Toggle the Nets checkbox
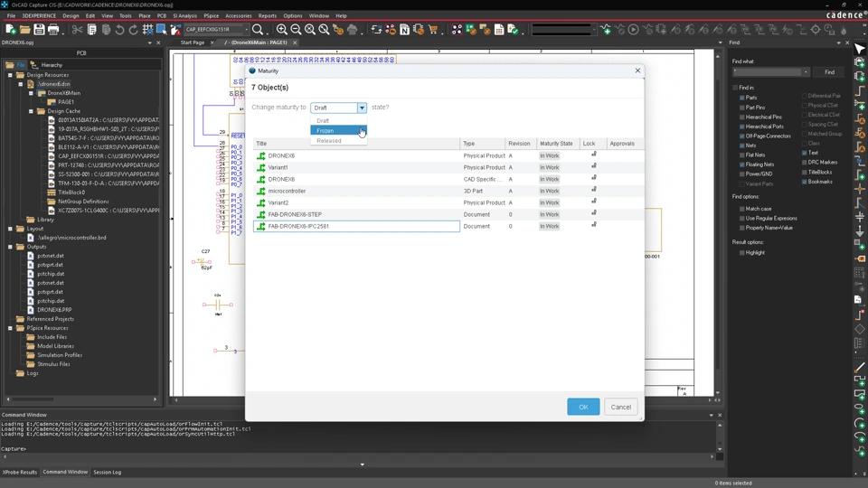The width and height of the screenshot is (868, 488). pyautogui.click(x=742, y=145)
